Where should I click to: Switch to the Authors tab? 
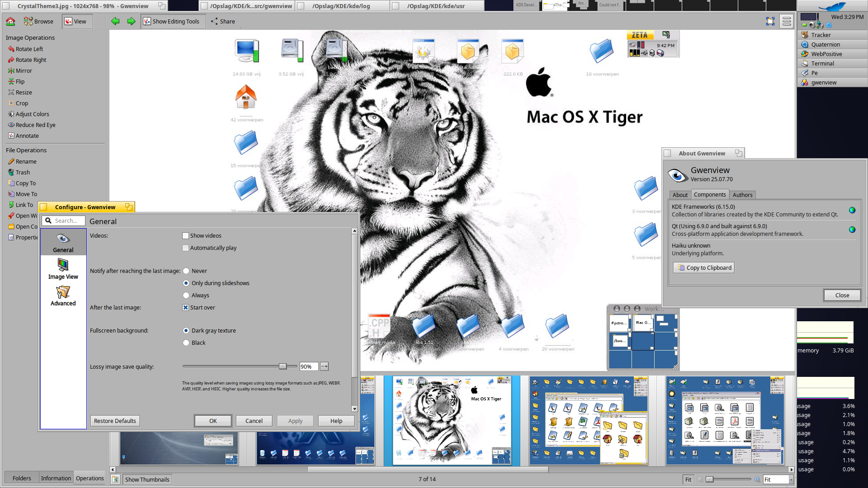pyautogui.click(x=742, y=195)
